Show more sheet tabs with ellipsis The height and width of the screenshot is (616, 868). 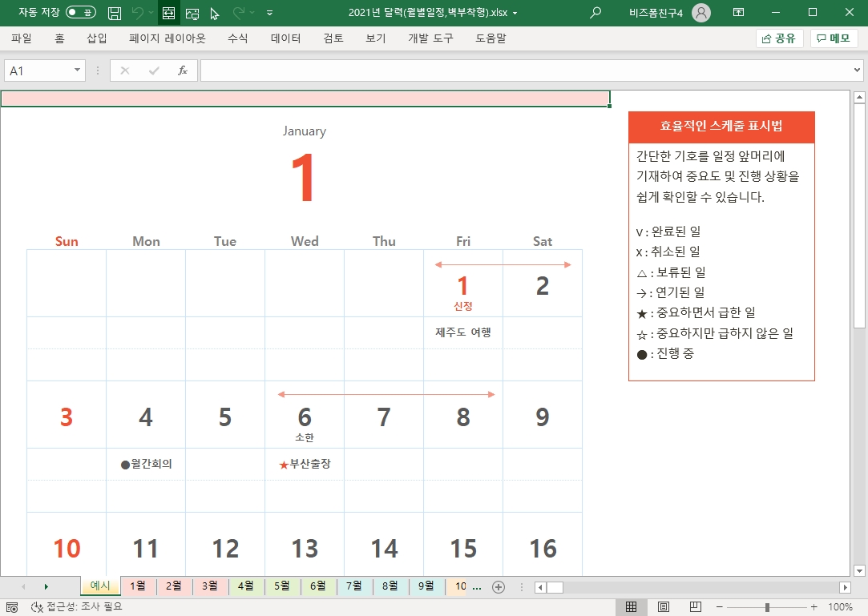point(477,586)
